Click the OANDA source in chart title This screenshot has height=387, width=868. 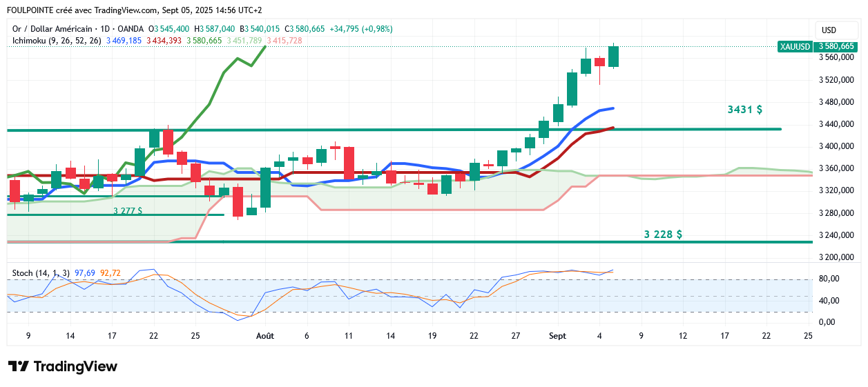(130, 29)
